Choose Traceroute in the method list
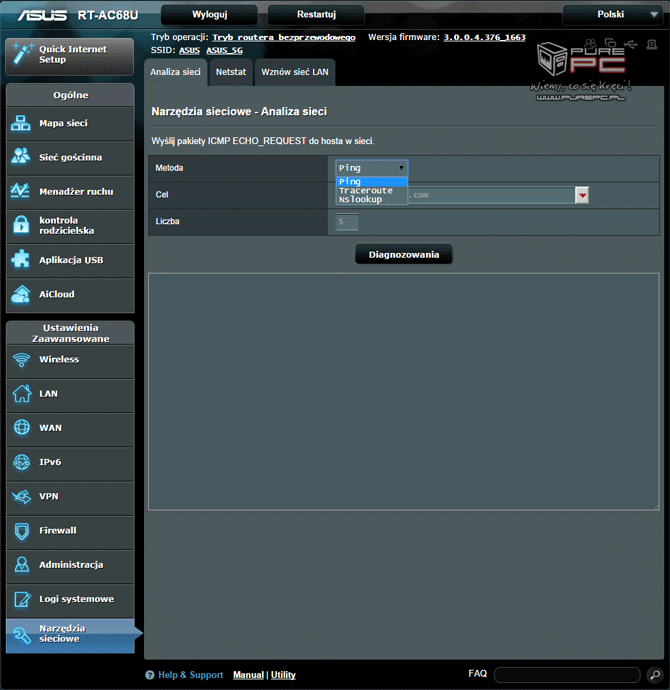This screenshot has height=690, width=670. click(372, 191)
